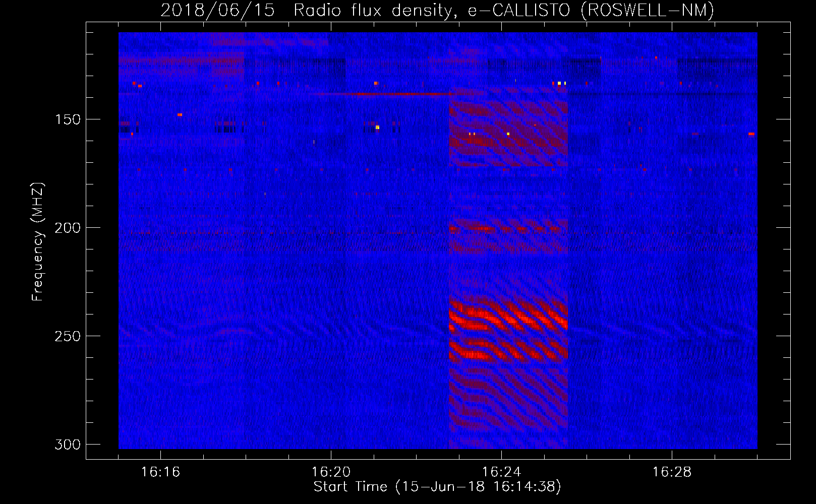
Task: Click the 16:16 time tick label
Action: pos(160,472)
